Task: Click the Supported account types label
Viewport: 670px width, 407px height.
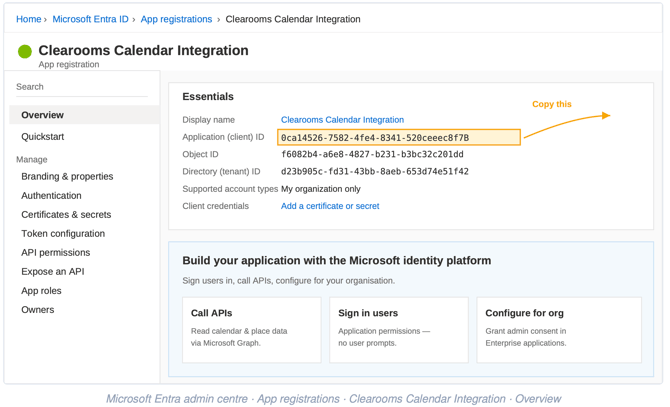Action: [230, 189]
